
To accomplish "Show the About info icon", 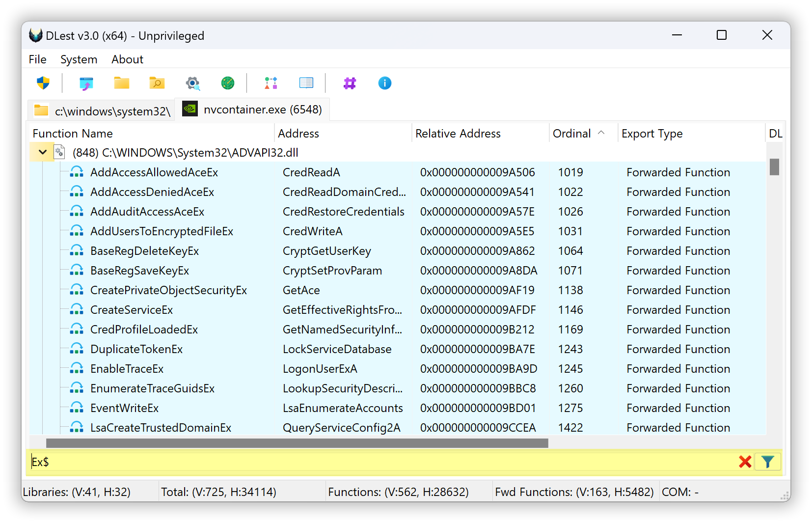I will [x=384, y=83].
